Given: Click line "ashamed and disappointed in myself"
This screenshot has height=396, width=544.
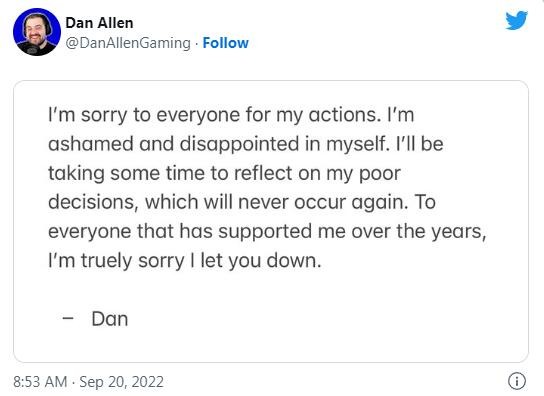Looking at the screenshot, I should [246, 144].
